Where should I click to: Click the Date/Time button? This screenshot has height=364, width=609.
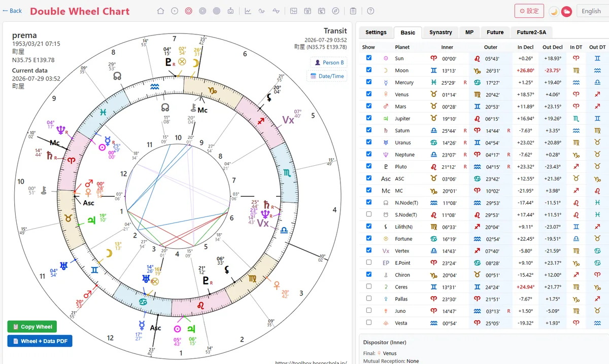[x=327, y=76]
